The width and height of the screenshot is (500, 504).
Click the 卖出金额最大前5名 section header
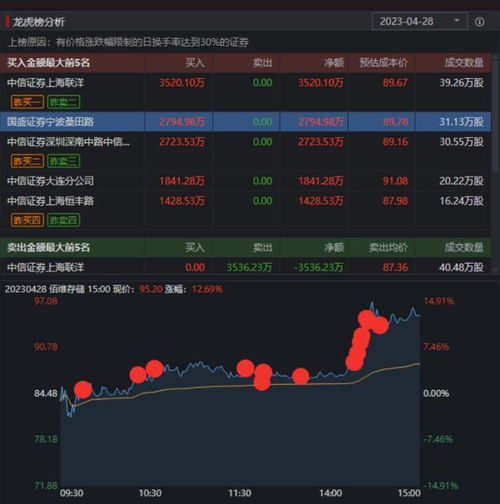pos(49,247)
